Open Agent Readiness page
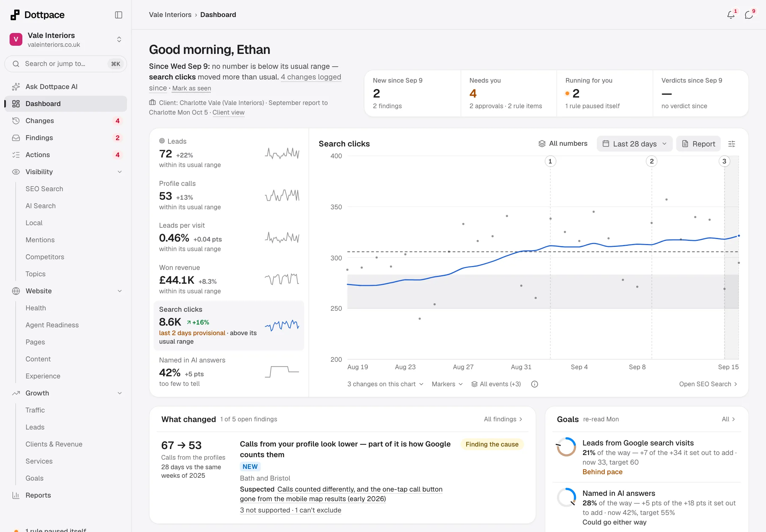766x532 pixels. (x=52, y=325)
